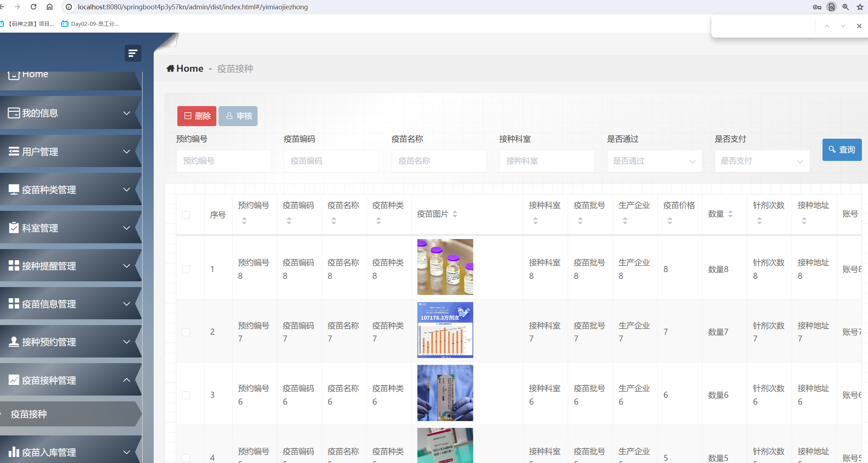Focus the 疫苗编码 search input
This screenshot has width=868, height=463.
(331, 161)
